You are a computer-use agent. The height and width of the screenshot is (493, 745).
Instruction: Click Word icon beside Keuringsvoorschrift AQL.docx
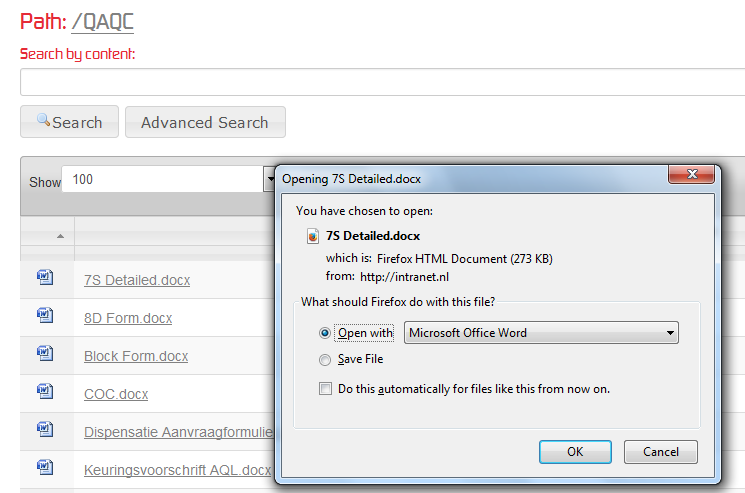coord(45,467)
